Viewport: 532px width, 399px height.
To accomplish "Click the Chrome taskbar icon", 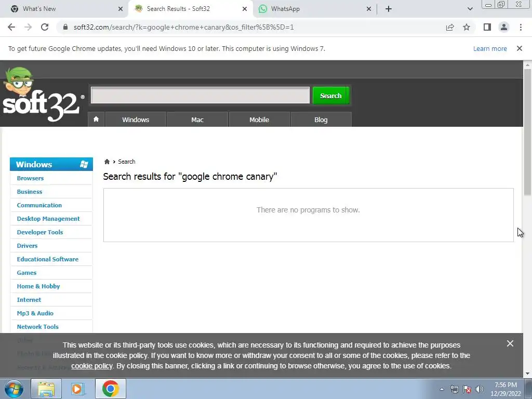I will tap(110, 389).
